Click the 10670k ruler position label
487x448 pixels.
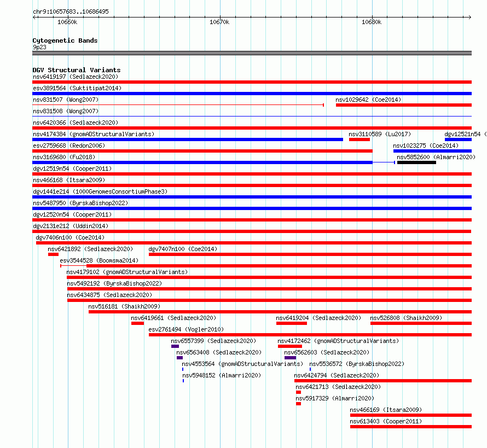(219, 22)
